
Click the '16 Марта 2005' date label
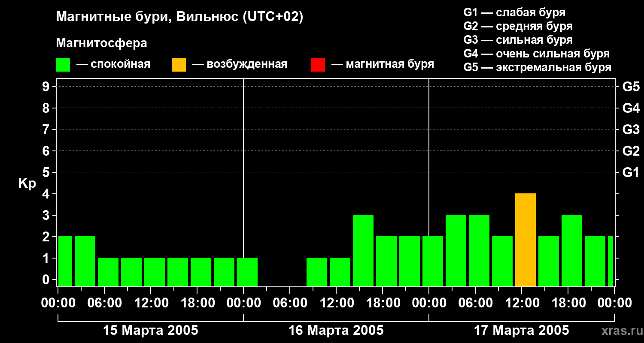click(x=336, y=331)
